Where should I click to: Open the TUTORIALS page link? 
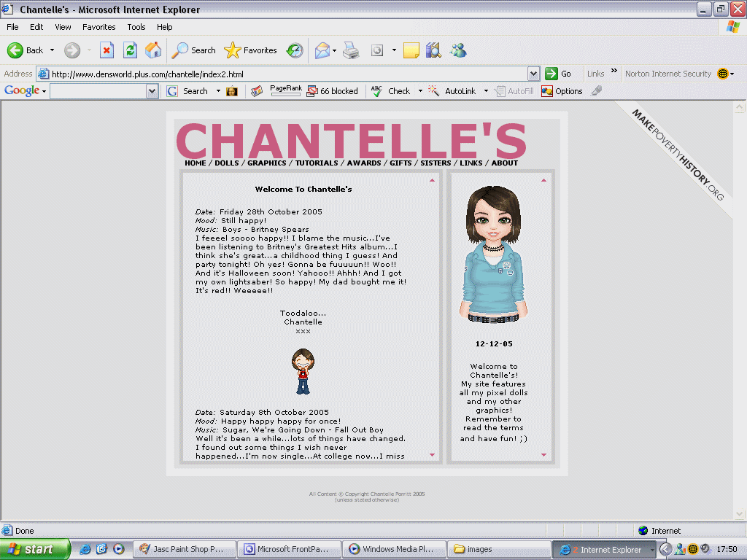(317, 163)
